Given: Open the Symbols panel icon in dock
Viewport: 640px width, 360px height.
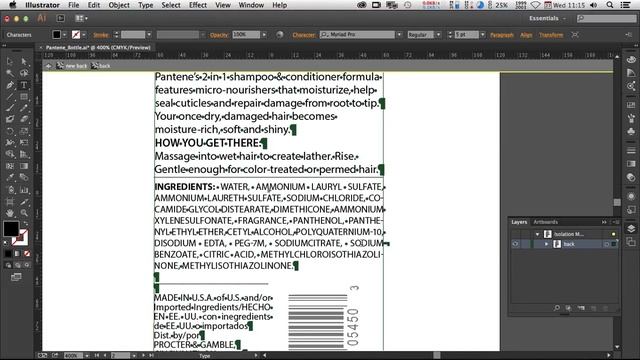Looking at the screenshot, I should pos(631,131).
